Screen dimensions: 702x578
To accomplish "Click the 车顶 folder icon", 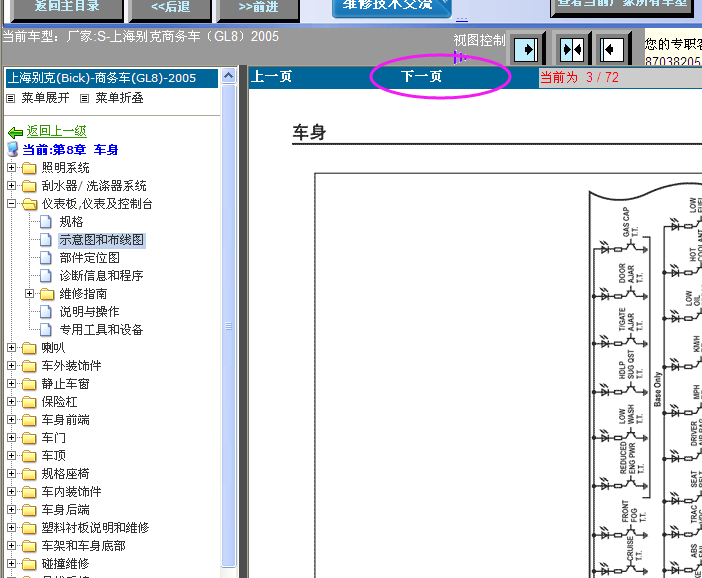I will (29, 456).
